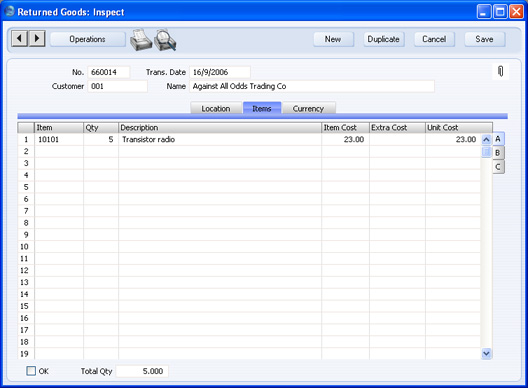Click the Extra Cost cell in row 1

[397, 139]
